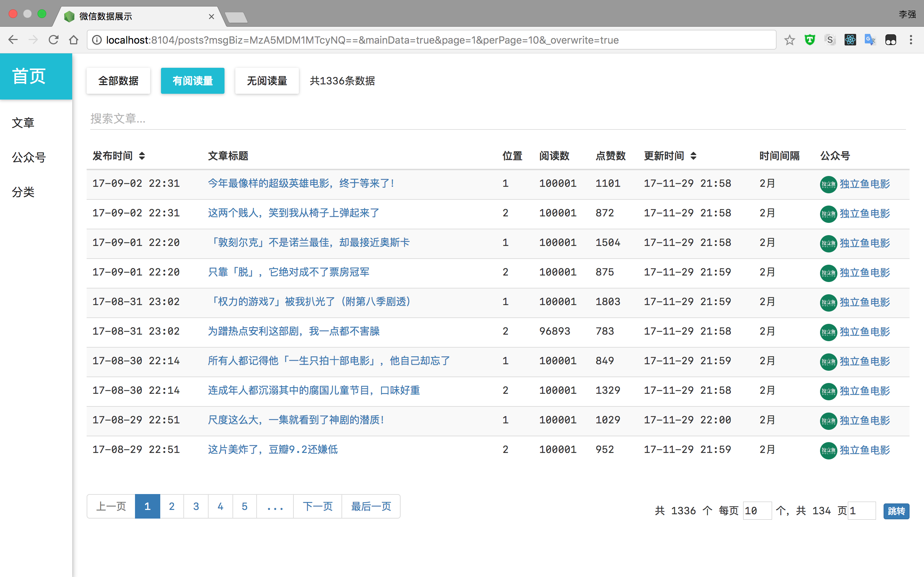924x577 pixels.
Task: Click the 跳转 button
Action: pyautogui.click(x=896, y=511)
